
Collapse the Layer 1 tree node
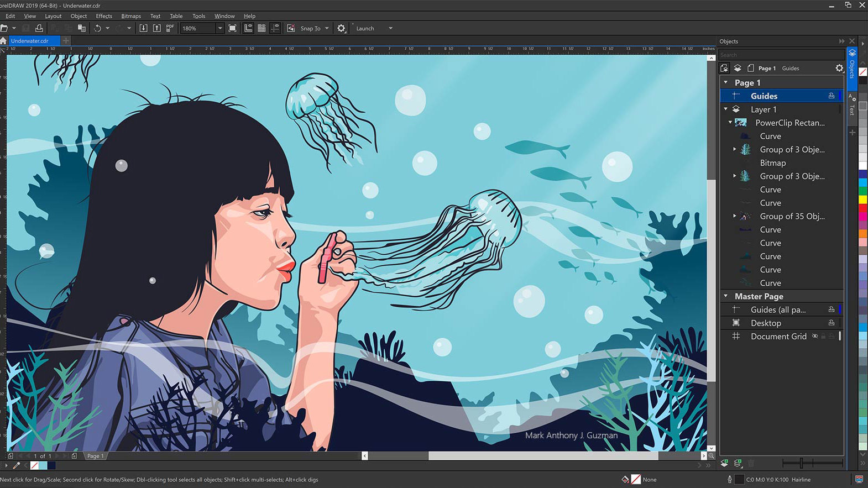[x=726, y=109]
